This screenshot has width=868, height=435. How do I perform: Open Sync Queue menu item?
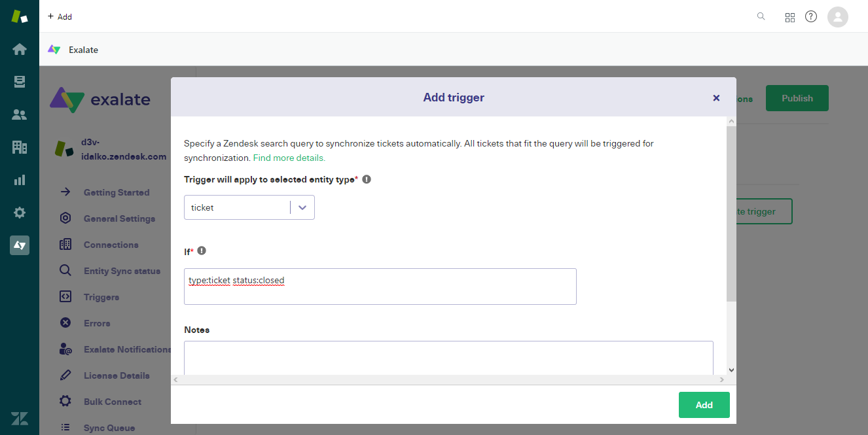click(x=109, y=428)
